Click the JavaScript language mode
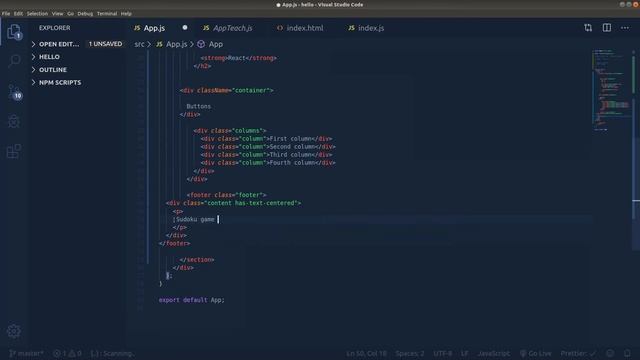Screen dimensions: 640x360 493,353
